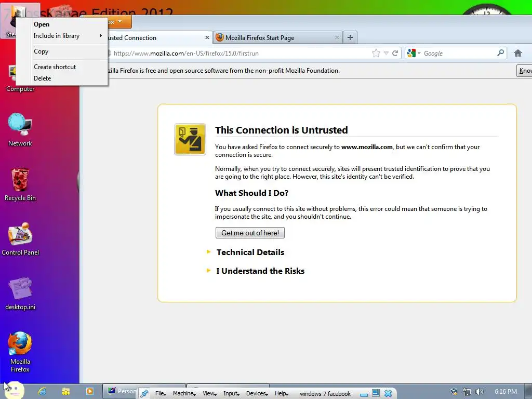
Task: Select the desktop.ini file icon
Action: (x=20, y=294)
